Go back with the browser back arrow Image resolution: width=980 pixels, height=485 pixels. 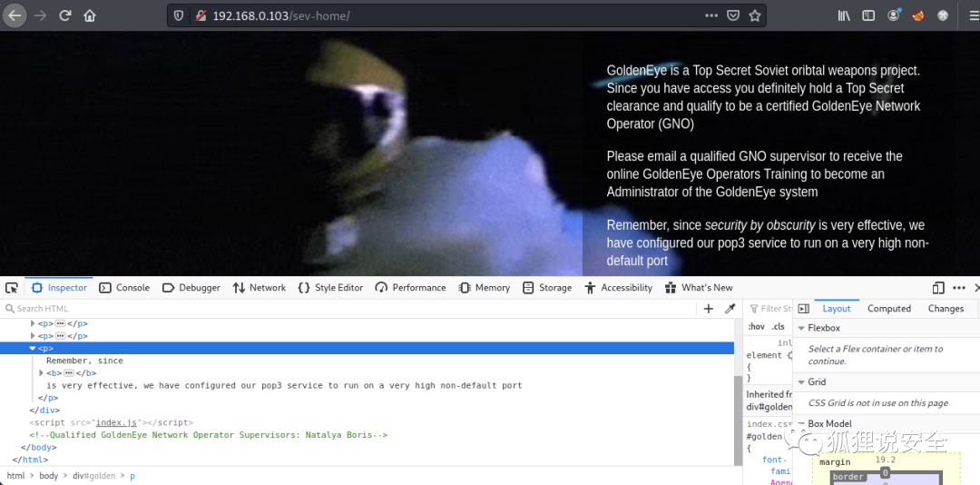(14, 15)
